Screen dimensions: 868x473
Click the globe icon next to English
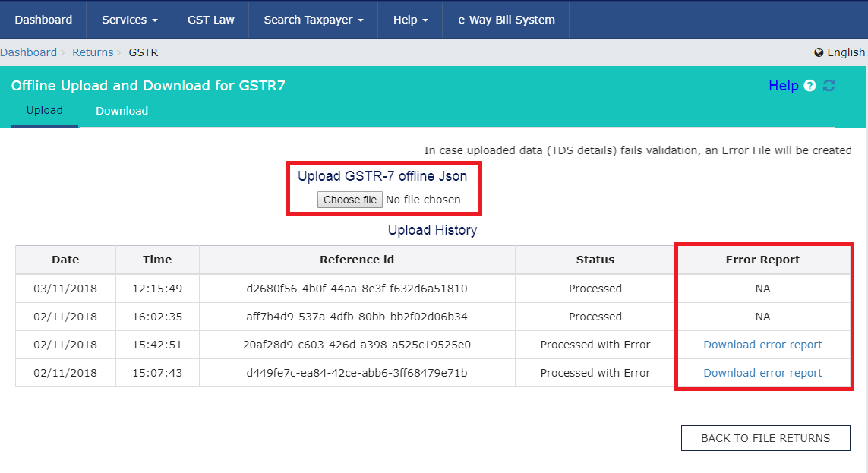coord(819,52)
